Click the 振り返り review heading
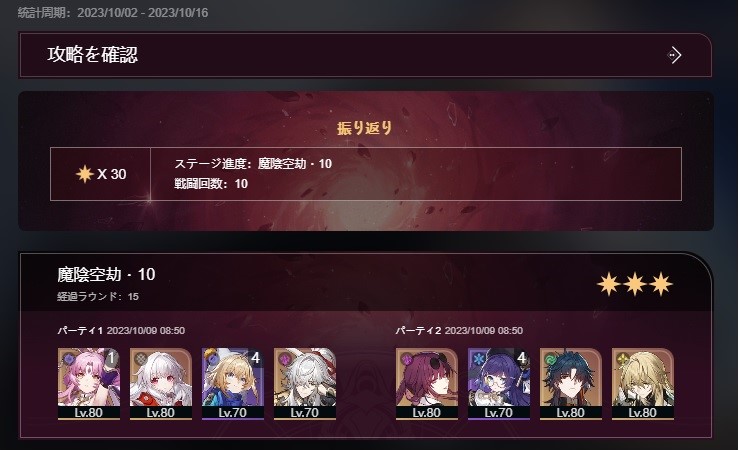 (x=364, y=128)
